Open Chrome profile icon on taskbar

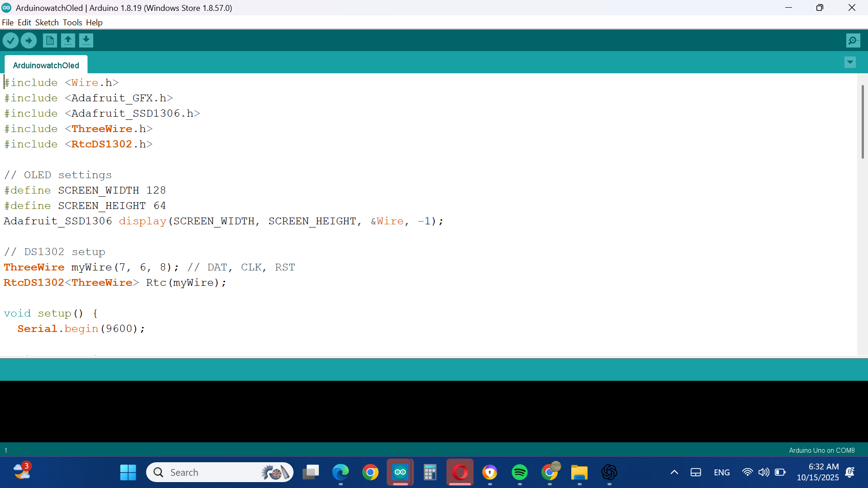(x=550, y=472)
